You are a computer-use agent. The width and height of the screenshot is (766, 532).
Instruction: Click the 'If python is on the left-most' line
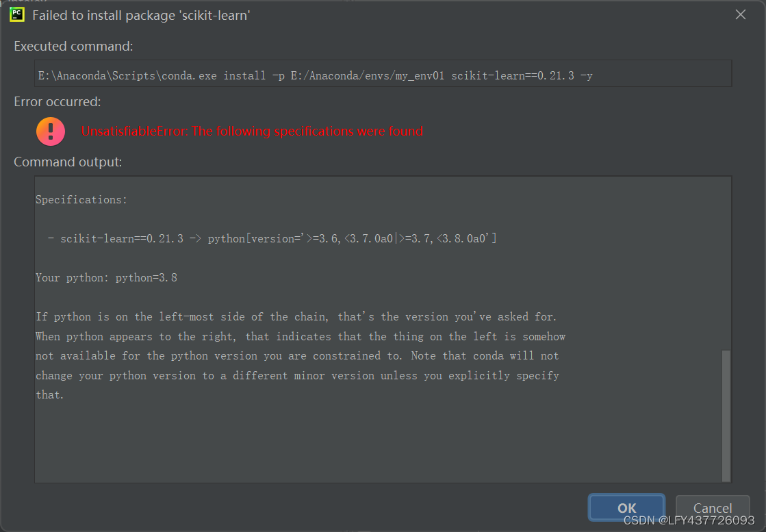(x=296, y=317)
